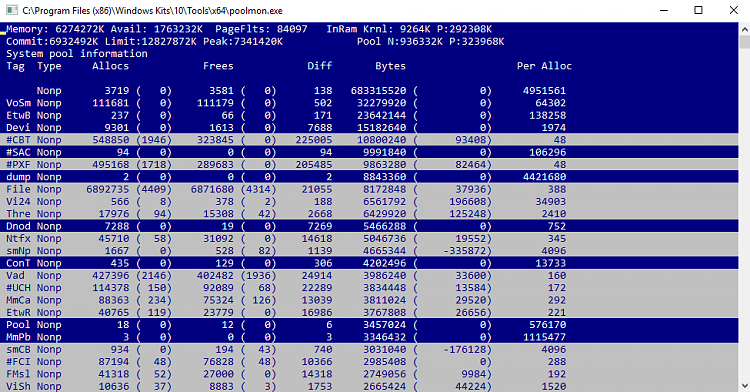Select the Thre tag row
This screenshot has width=750, height=392.
click(x=369, y=214)
